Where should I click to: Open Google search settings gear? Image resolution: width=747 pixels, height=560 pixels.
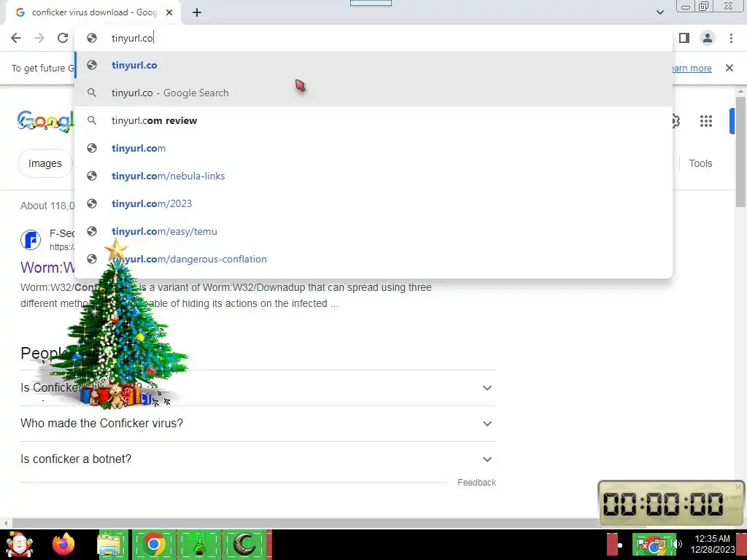[x=676, y=121]
